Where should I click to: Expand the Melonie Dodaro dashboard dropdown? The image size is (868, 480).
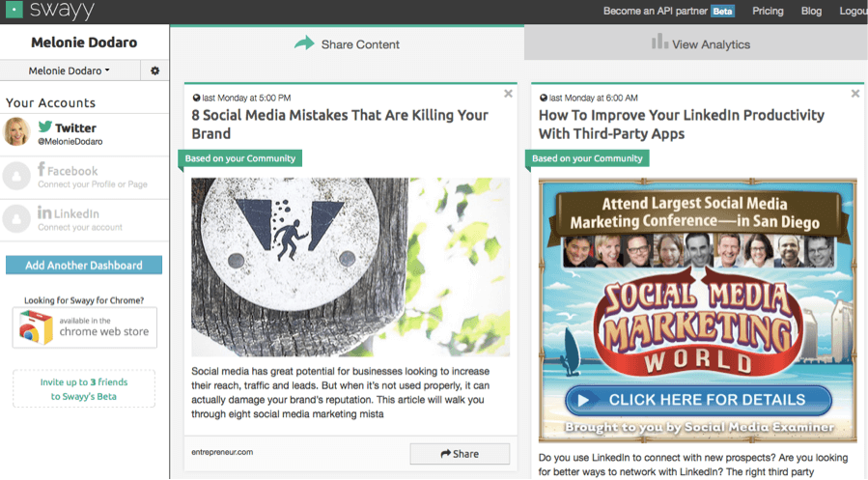click(70, 71)
